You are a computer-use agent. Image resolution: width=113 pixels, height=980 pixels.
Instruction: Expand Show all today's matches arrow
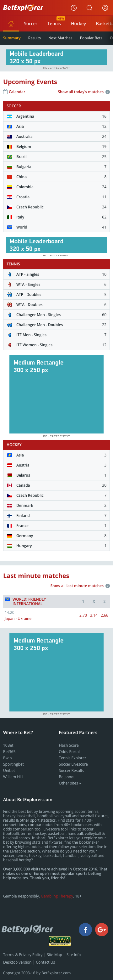point(108,92)
